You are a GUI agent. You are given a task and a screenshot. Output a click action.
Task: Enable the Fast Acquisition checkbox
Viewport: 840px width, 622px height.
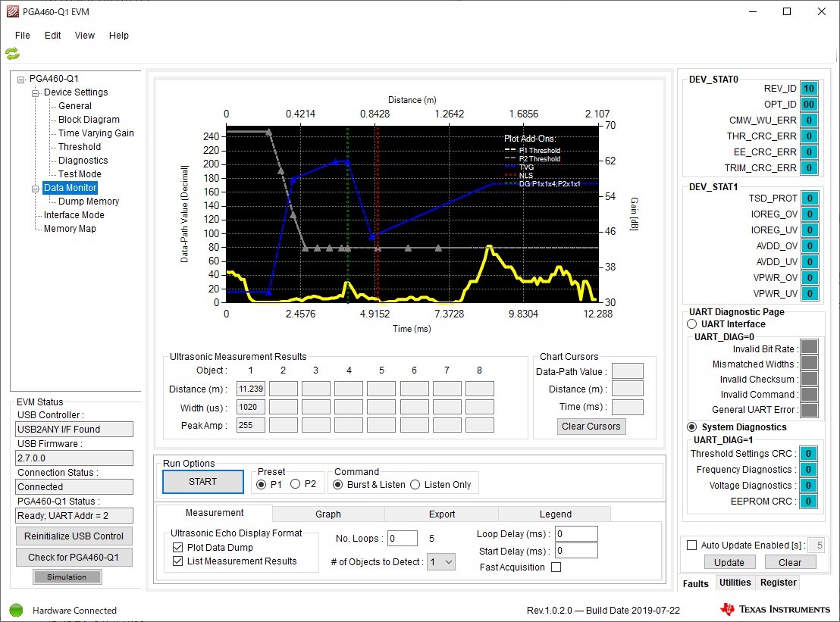pyautogui.click(x=556, y=567)
